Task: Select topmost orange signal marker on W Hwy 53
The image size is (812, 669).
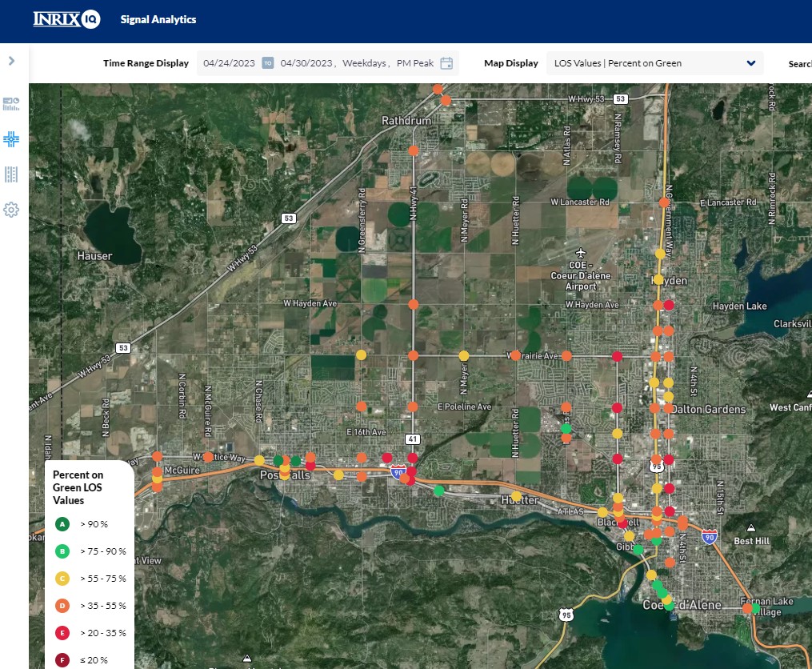Action: 438,89
